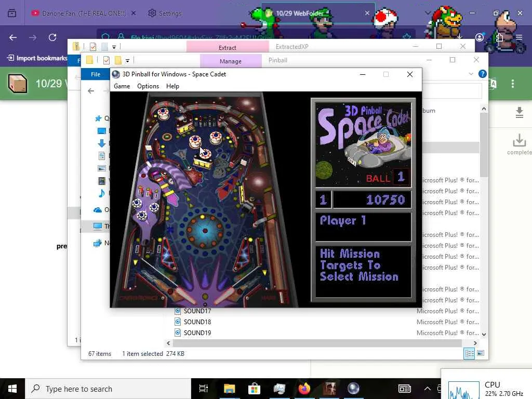Open the ExtractedXP quick access toolbar dropdown
532x399 pixels.
click(114, 47)
